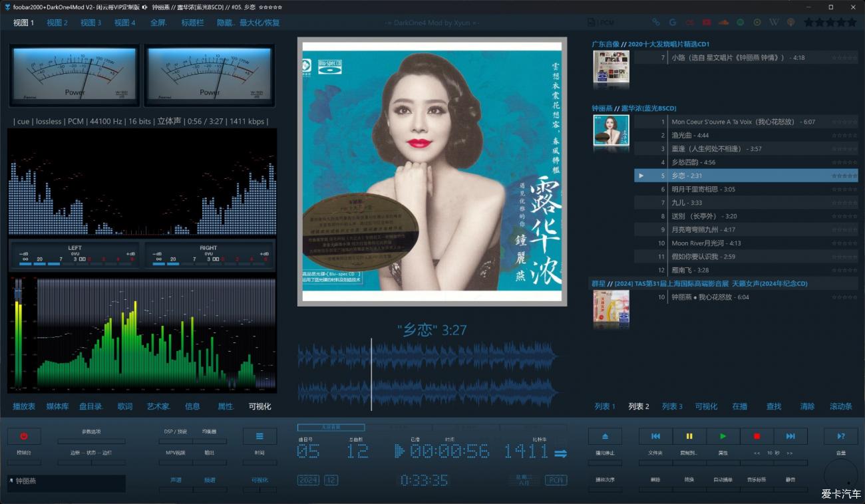Screen dimensions: 865x504
Task: Switch to 视图 4 tab
Action: click(x=124, y=23)
